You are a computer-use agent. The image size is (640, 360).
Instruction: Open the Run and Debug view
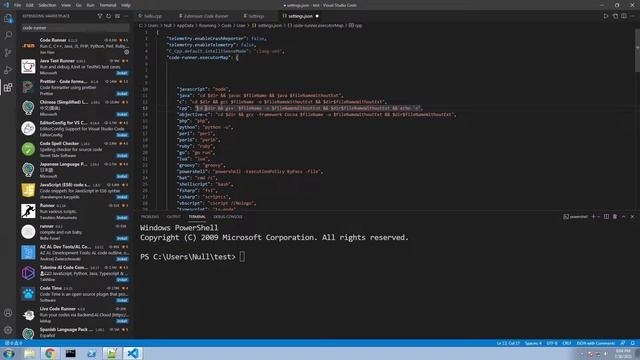[x=8, y=70]
